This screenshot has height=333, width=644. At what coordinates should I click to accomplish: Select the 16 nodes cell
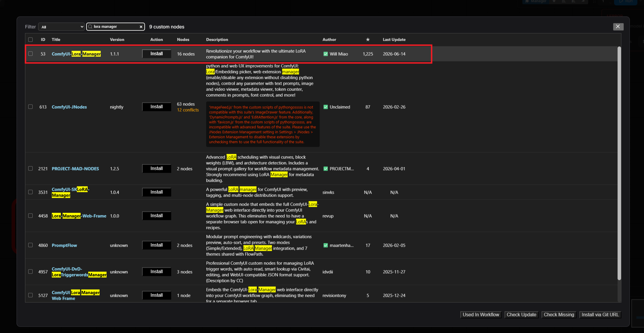point(186,54)
